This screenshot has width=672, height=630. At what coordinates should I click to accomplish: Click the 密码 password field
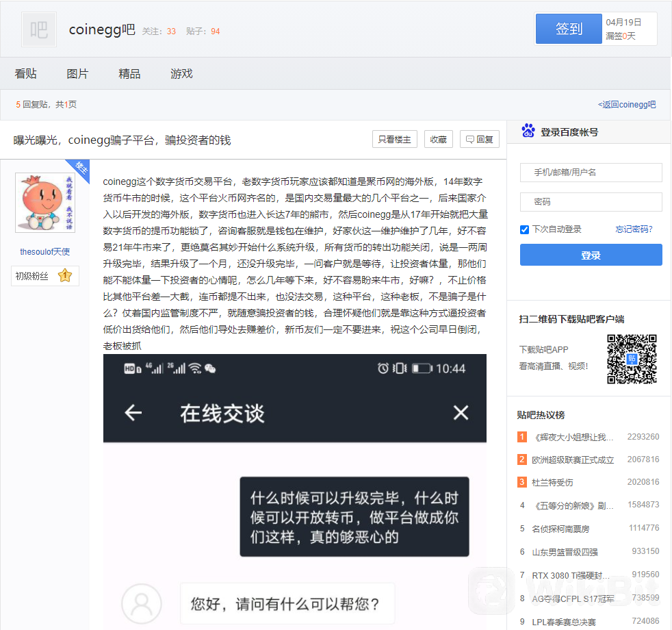click(x=591, y=202)
